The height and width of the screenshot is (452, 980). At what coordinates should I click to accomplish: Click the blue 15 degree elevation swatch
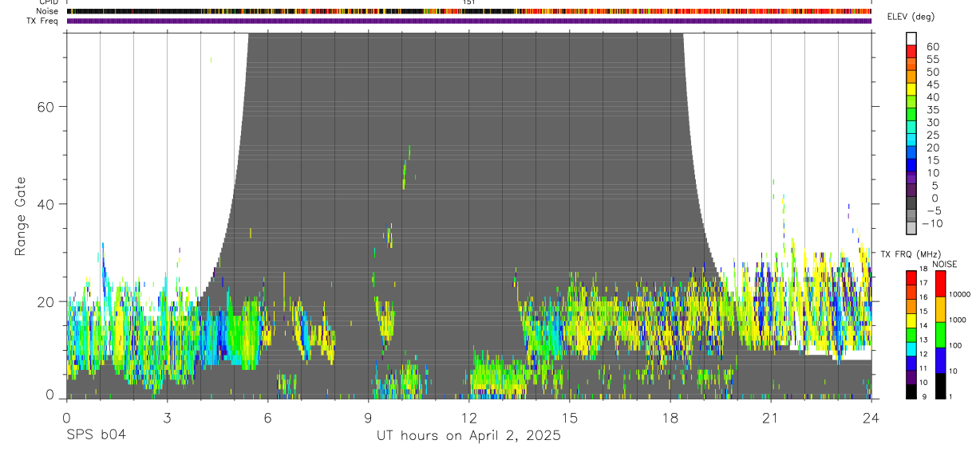pos(912,166)
